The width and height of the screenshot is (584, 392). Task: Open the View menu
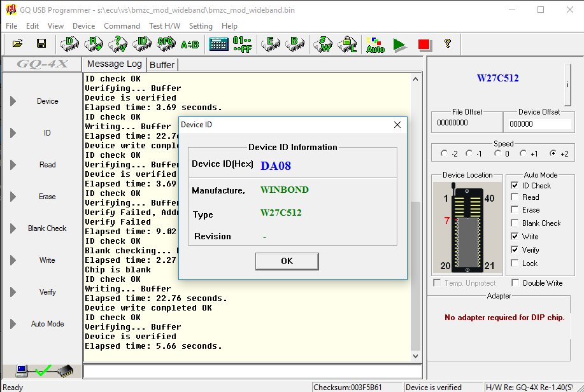coord(55,25)
